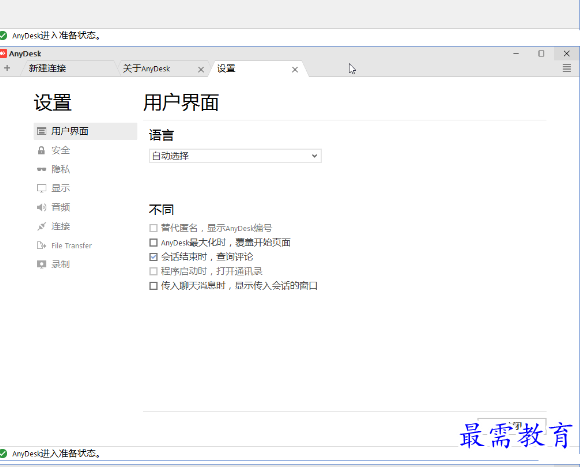The image size is (581, 467).
Task: Click the speaker icon beside 音频
Action: tap(42, 207)
